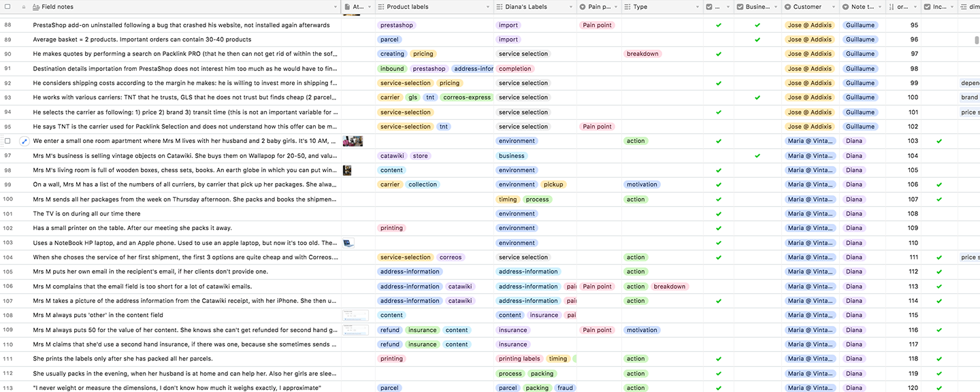
Task: Open the Type column dropdown arrow
Action: 698,7
